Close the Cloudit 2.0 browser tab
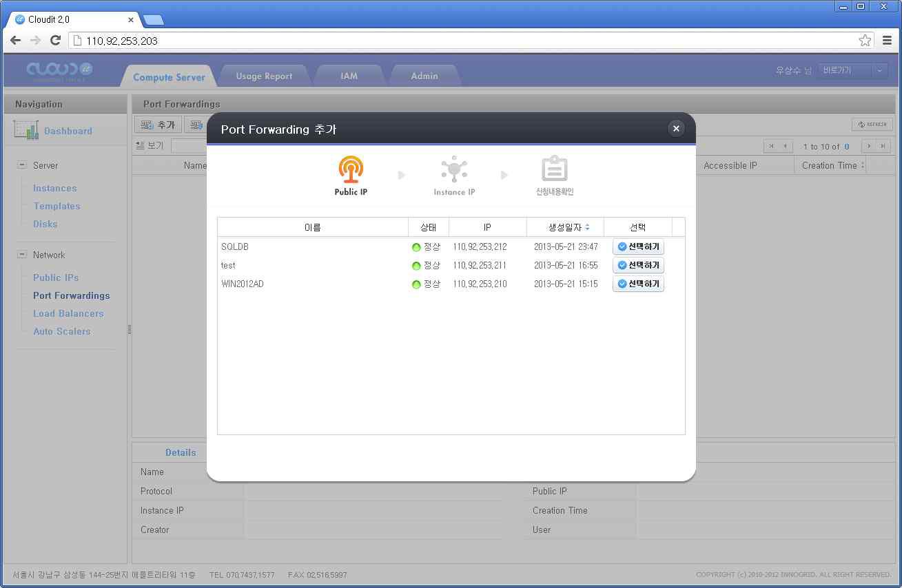 [x=131, y=20]
